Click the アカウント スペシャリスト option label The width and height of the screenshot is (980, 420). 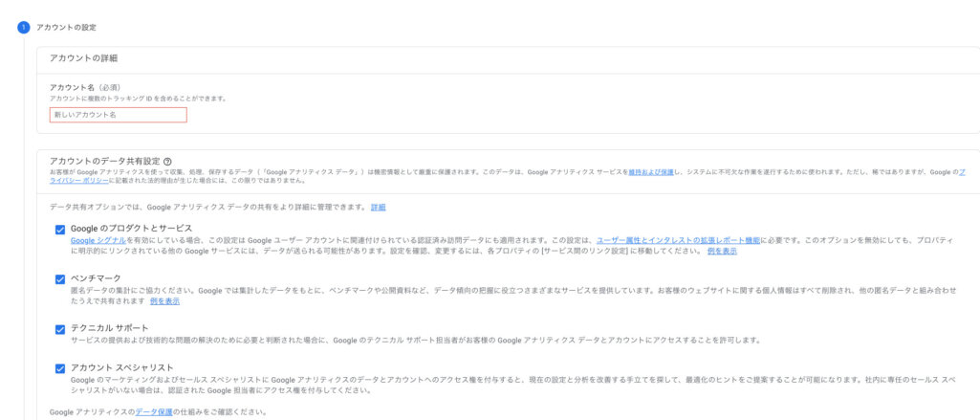(x=121, y=367)
